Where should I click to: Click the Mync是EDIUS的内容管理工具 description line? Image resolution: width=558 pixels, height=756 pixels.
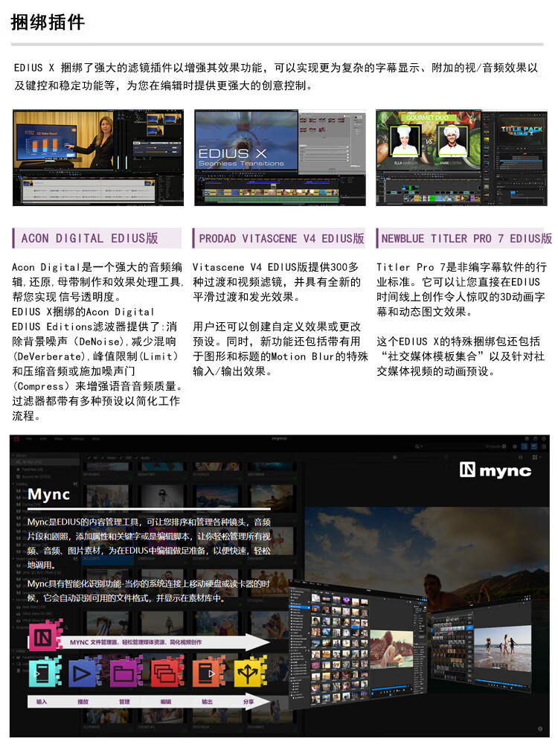(x=149, y=522)
